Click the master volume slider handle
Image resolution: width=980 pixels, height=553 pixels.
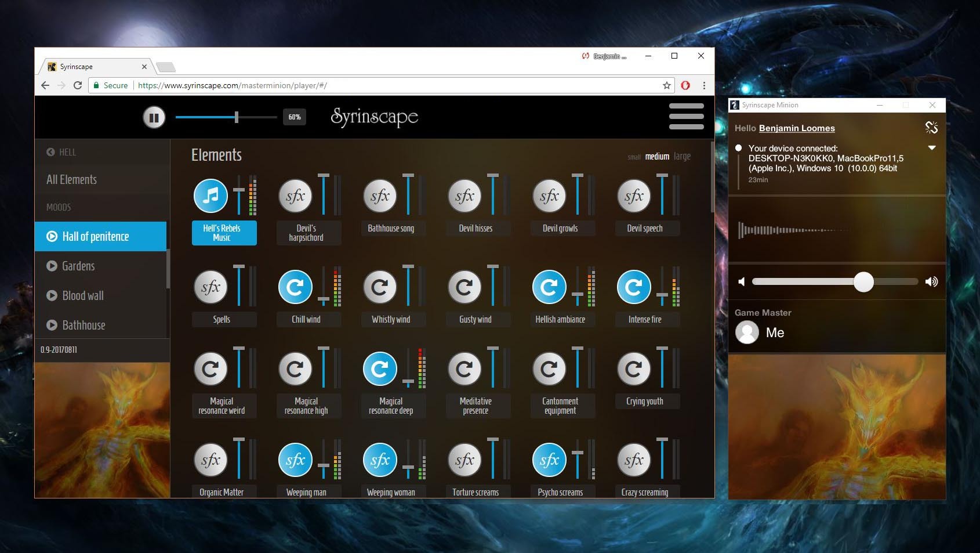[237, 117]
